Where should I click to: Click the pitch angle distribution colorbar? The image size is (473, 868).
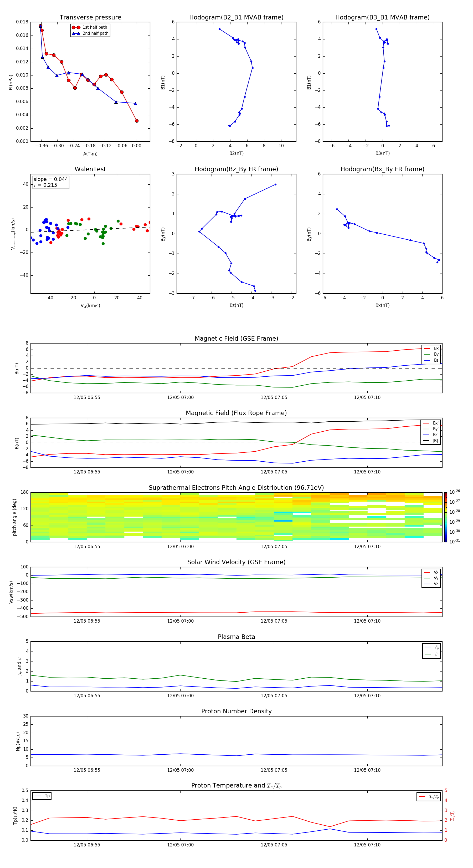[x=445, y=517]
